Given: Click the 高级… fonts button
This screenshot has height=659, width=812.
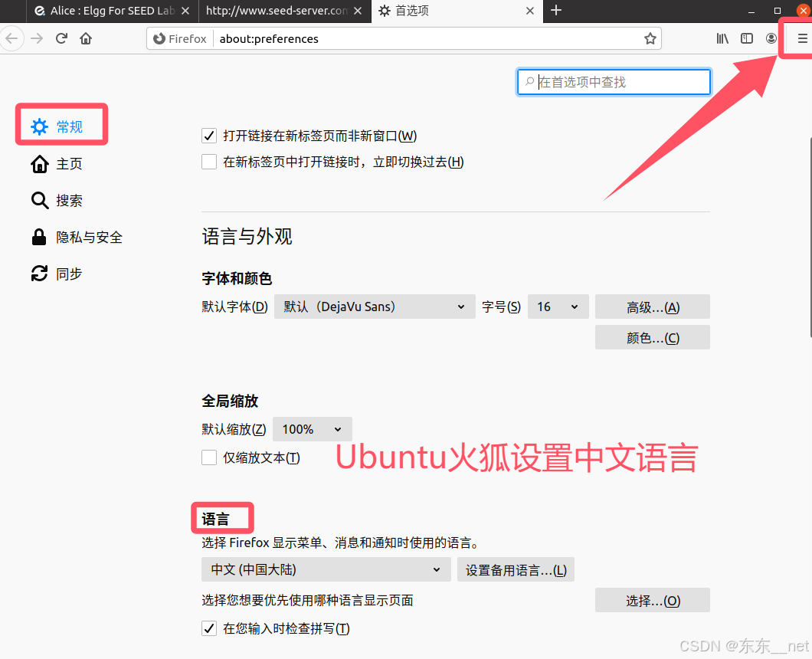Looking at the screenshot, I should coord(652,307).
